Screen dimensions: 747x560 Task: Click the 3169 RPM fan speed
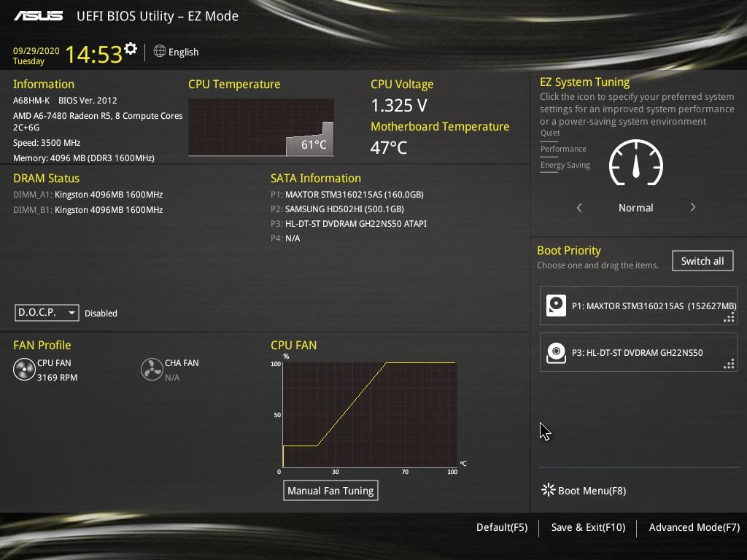57,377
